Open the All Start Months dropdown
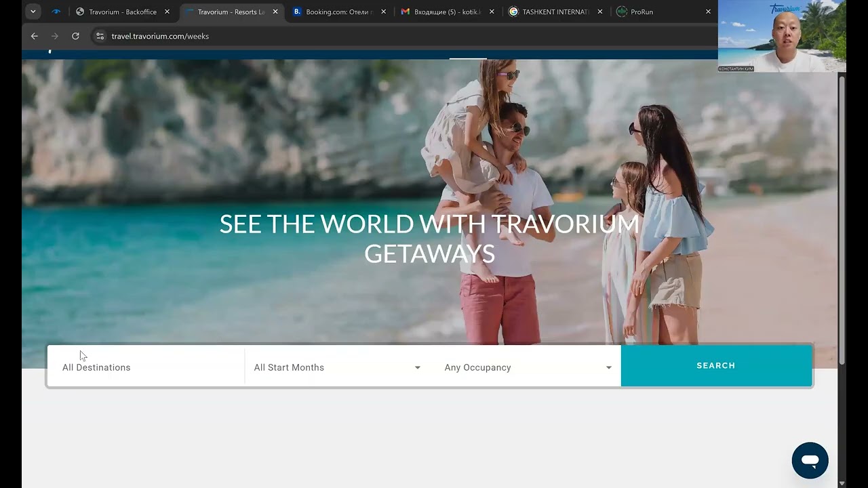Screen dimensions: 868x488 point(337,367)
